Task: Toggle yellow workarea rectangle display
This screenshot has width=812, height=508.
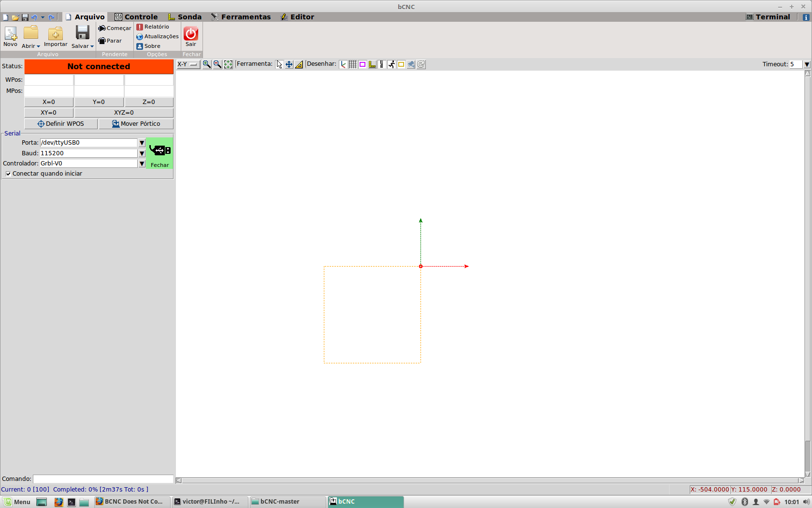Action: [401, 64]
